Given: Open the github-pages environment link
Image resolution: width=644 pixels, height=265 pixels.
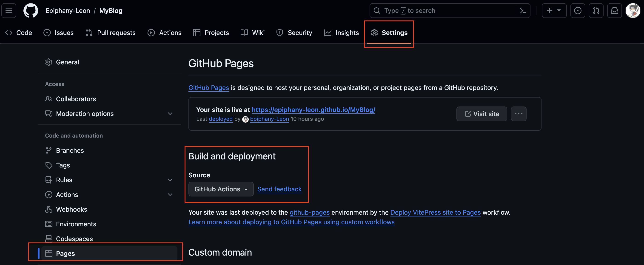Looking at the screenshot, I should tap(310, 213).
